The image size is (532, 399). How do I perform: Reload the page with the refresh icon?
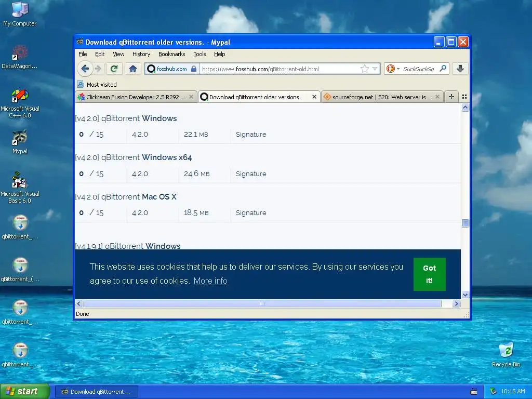coord(114,69)
